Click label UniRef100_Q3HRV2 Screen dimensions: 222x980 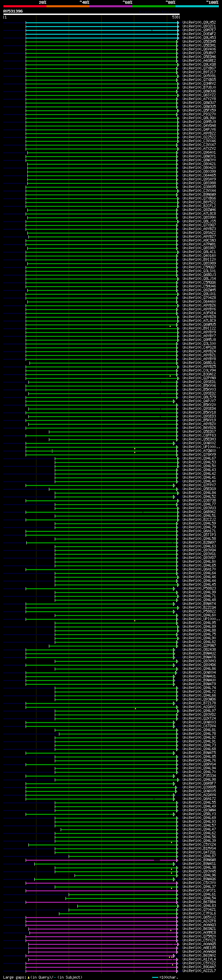(199, 84)
